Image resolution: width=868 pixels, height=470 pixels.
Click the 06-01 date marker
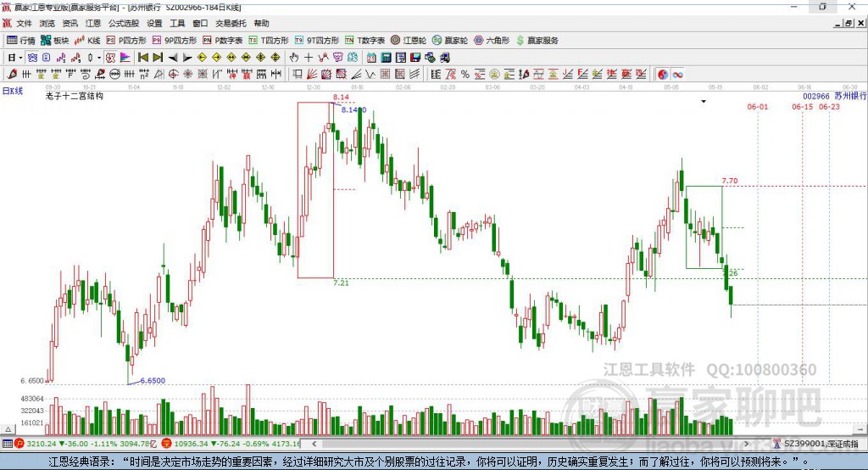pyautogui.click(x=758, y=107)
